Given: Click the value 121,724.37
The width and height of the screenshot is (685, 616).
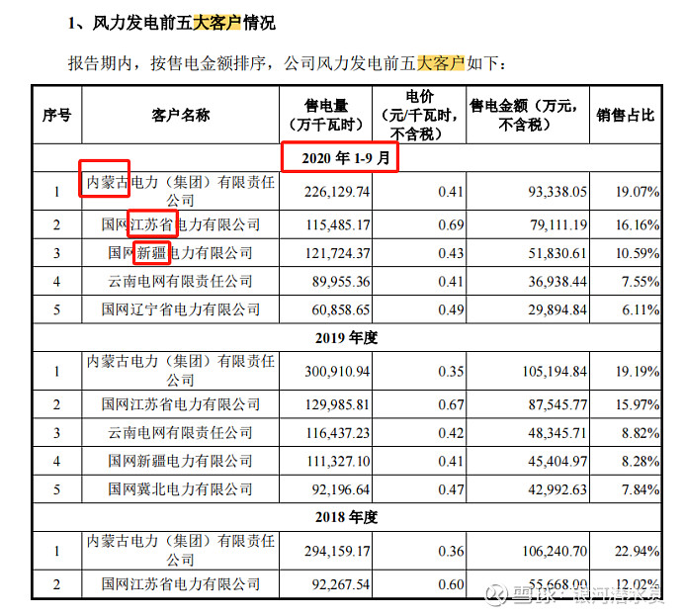Looking at the screenshot, I should pyautogui.click(x=338, y=253).
